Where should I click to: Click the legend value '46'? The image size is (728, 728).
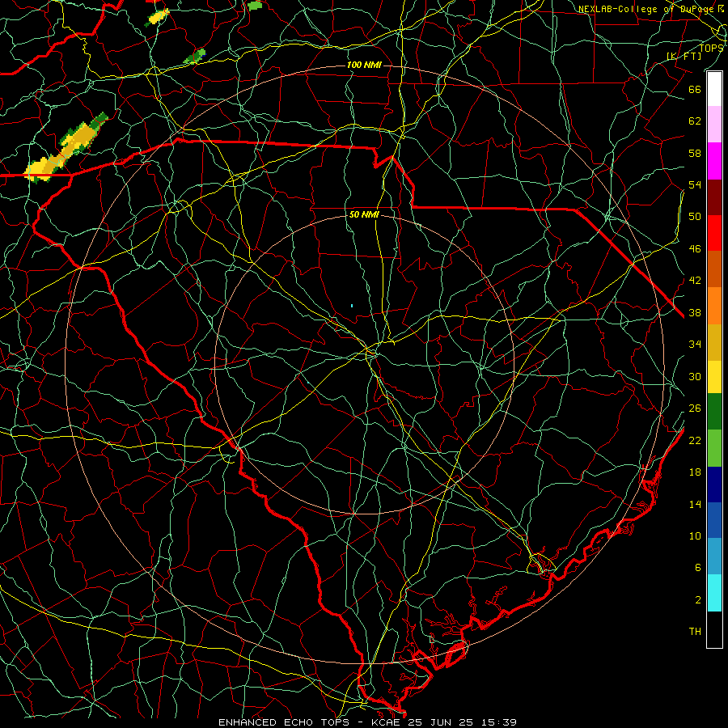(695, 249)
